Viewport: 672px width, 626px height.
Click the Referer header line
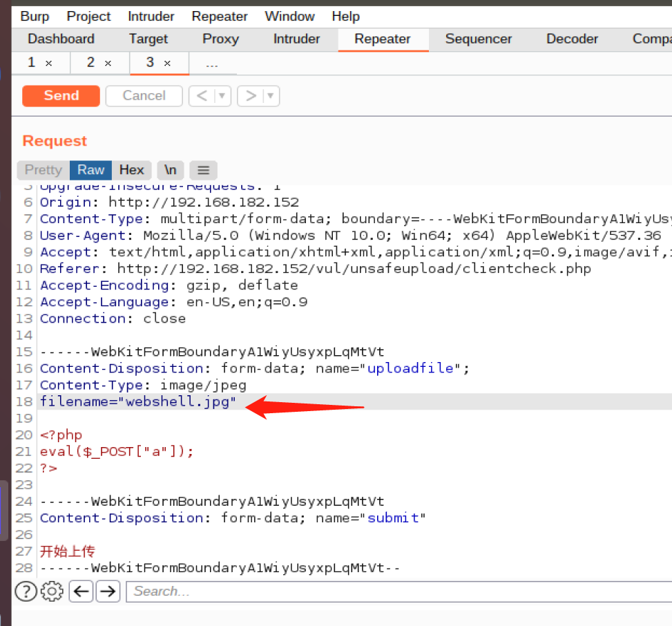point(316,269)
